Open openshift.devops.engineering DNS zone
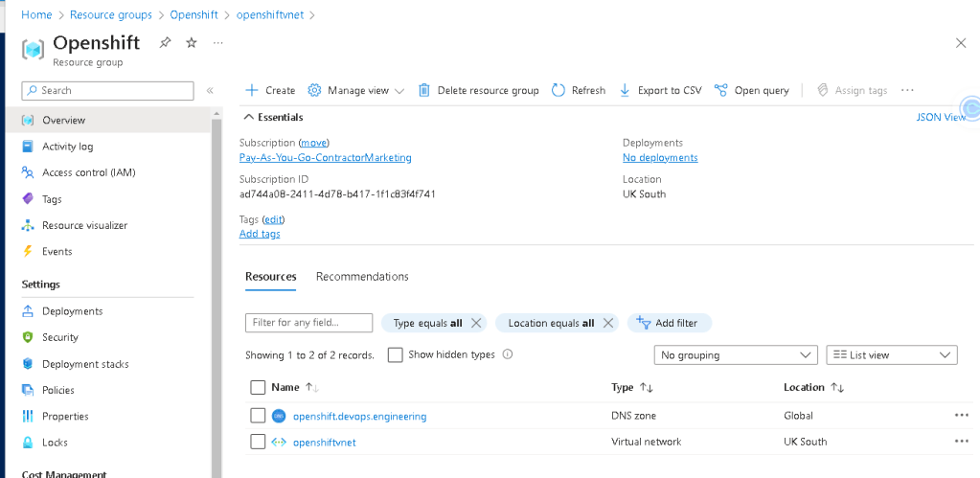This screenshot has height=478, width=980. [360, 416]
